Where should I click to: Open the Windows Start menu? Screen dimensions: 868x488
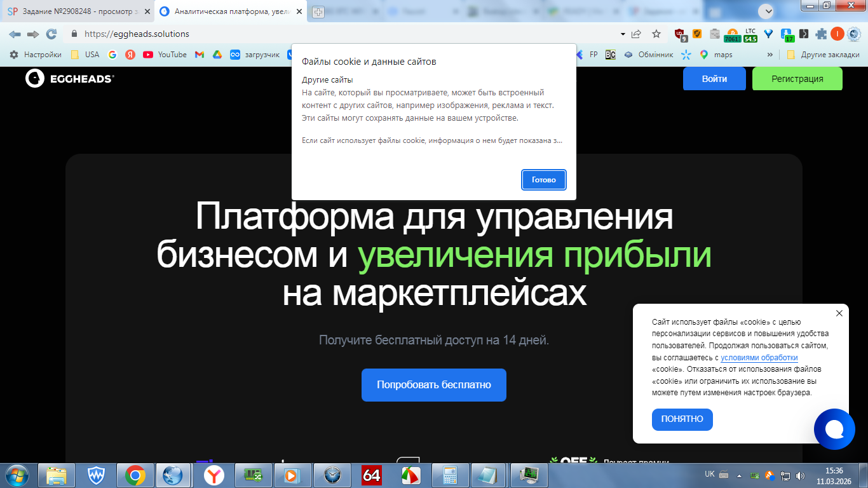coord(17,474)
